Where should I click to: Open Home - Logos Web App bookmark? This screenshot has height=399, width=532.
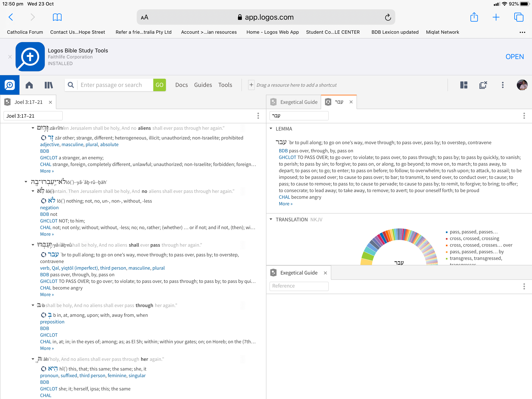pos(272,32)
